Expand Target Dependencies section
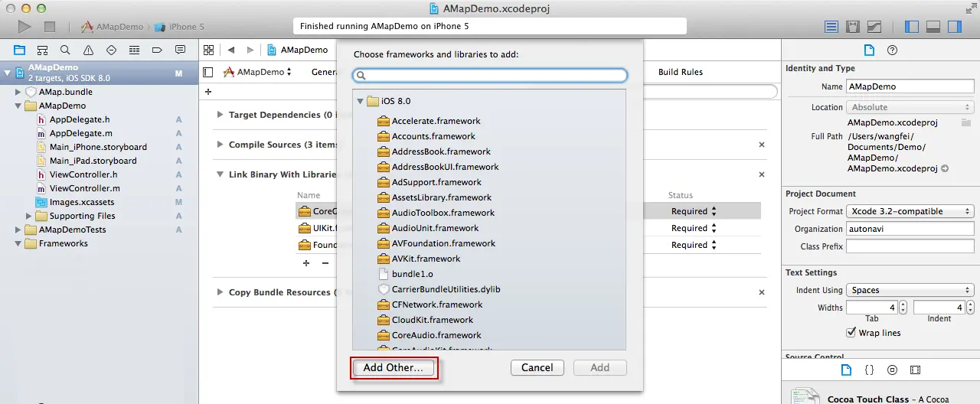Viewport: 980px width, 404px height. point(220,115)
